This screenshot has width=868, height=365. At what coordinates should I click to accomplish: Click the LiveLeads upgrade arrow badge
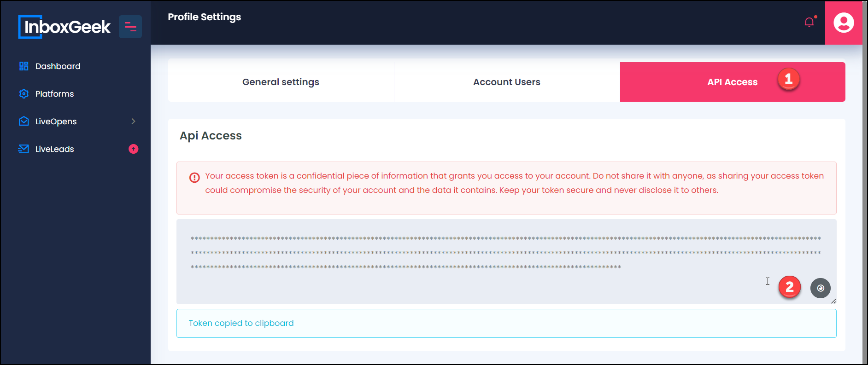133,149
